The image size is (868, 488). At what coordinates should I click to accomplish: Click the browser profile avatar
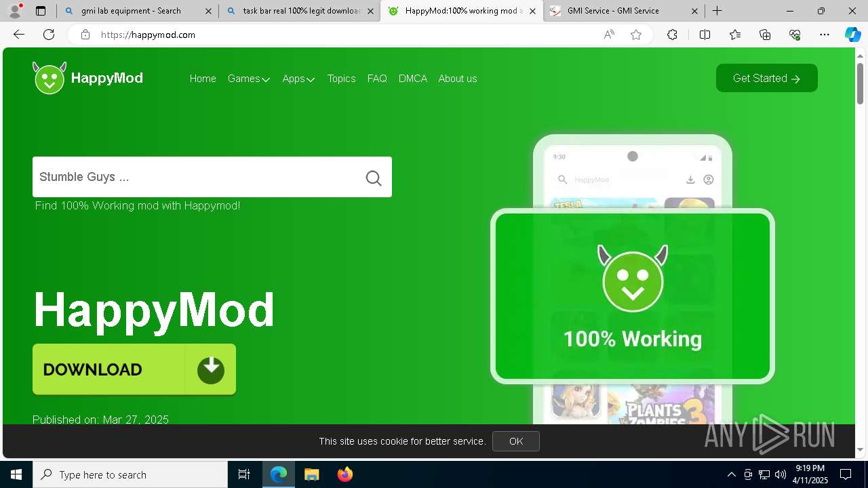(14, 11)
